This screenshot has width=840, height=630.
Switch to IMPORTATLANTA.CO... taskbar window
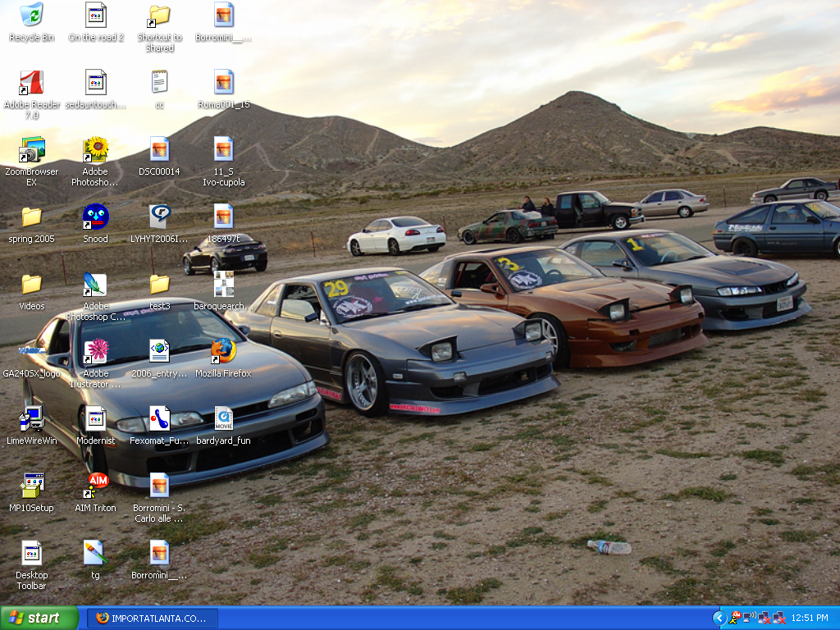coord(153,618)
